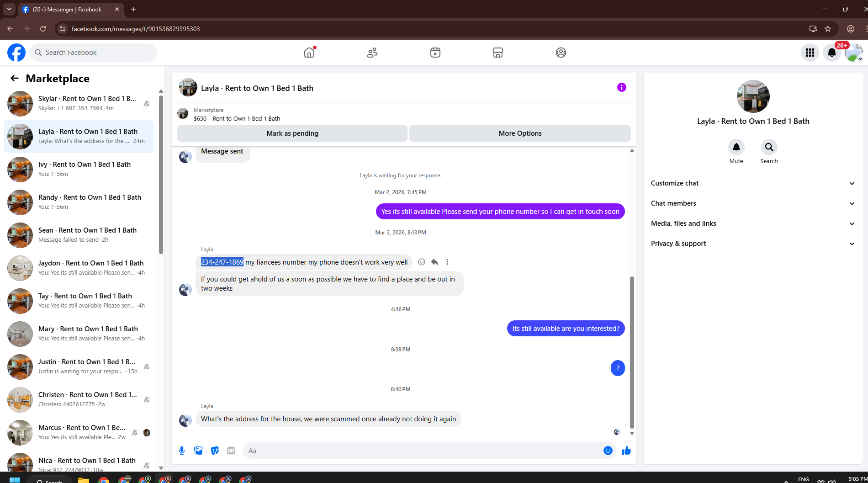This screenshot has height=483, width=868.
Task: Send a thumbs-up like
Action: coord(626,451)
